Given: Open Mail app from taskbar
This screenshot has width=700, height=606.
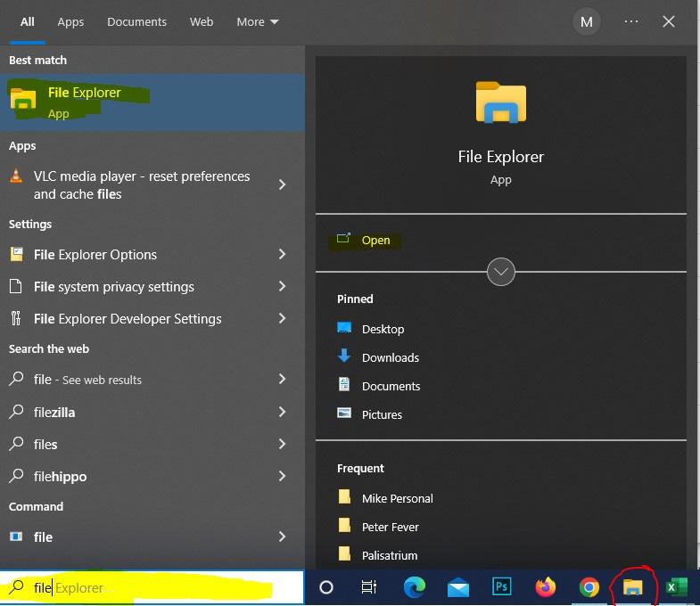Looking at the screenshot, I should pyautogui.click(x=458, y=587).
